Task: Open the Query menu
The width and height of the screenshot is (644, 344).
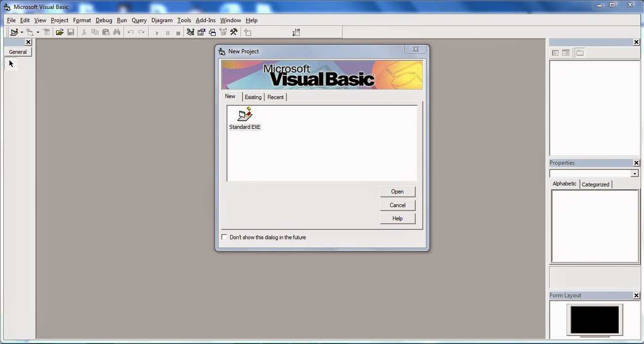Action: (139, 20)
